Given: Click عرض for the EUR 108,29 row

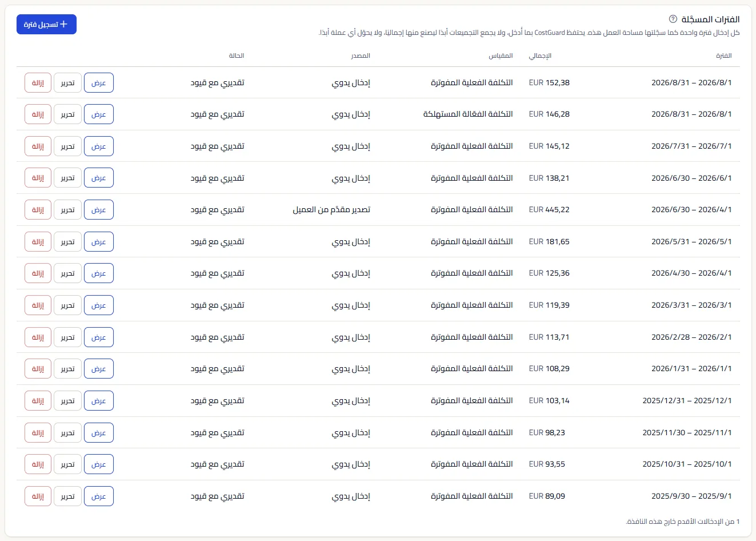Looking at the screenshot, I should (99, 369).
